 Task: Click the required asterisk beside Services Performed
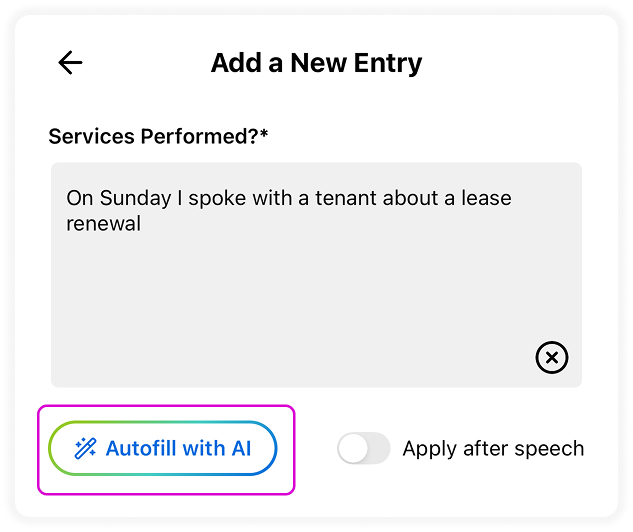click(x=264, y=133)
